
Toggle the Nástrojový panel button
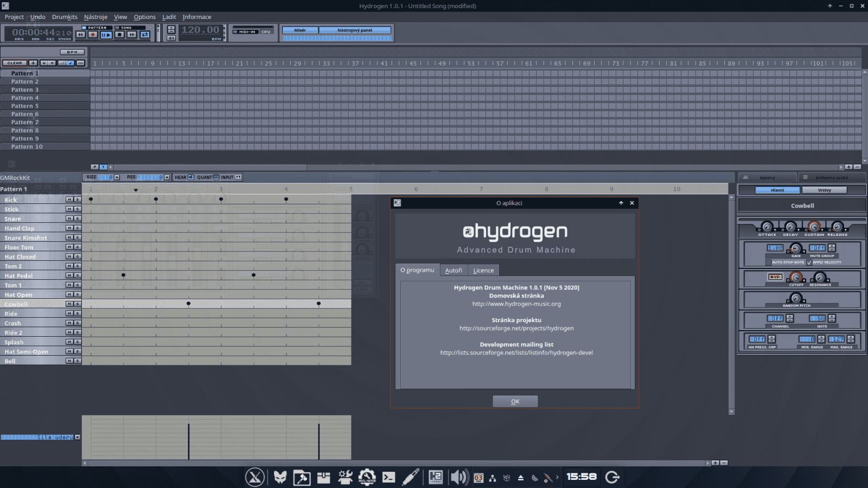coord(355,30)
